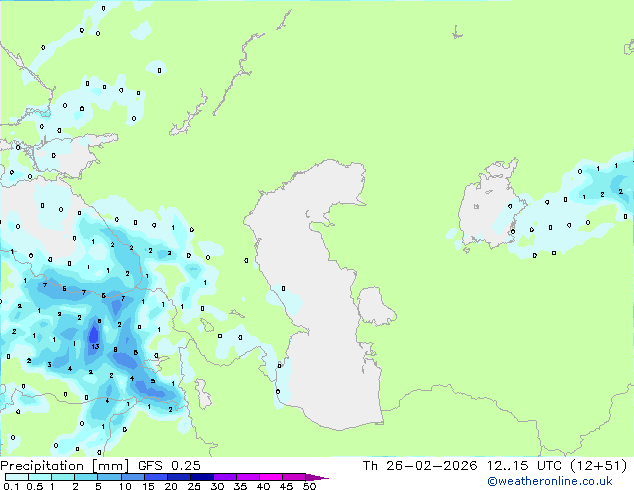Click the 20–25 mm legend color swatch
Screen dimensions: 634x490
(x=178, y=477)
